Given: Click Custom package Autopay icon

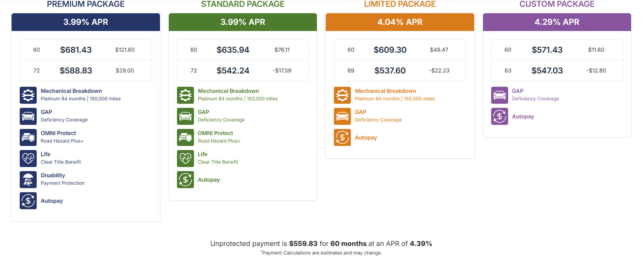Looking at the screenshot, I should click(x=500, y=116).
